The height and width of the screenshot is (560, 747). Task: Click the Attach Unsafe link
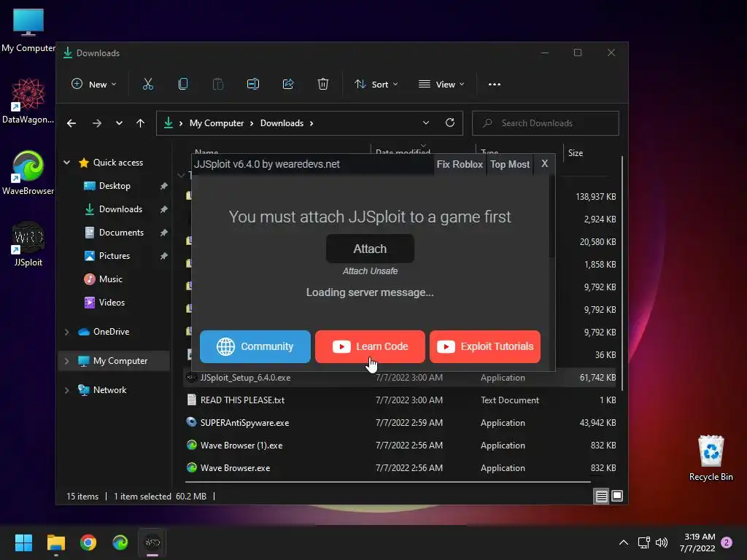point(370,271)
